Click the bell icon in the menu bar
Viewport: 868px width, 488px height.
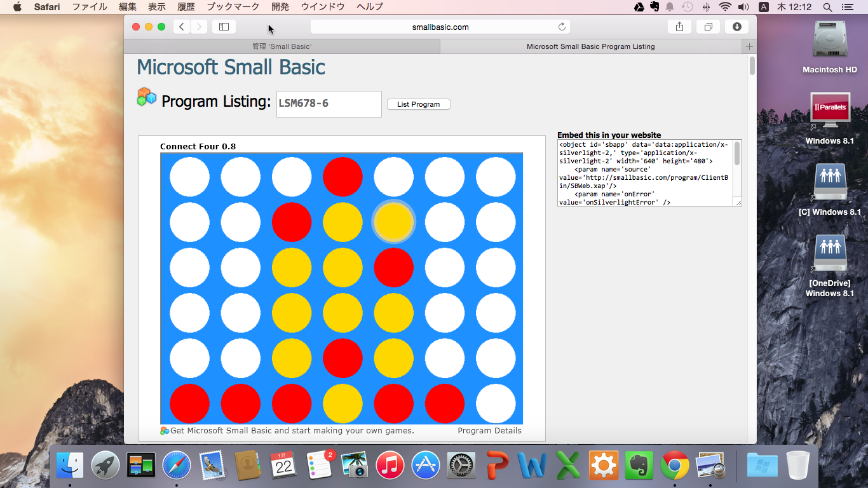click(670, 7)
